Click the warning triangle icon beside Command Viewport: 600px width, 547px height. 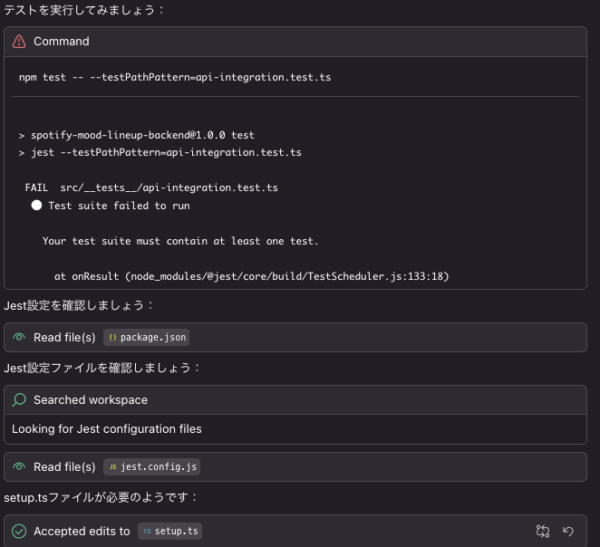pyautogui.click(x=19, y=41)
